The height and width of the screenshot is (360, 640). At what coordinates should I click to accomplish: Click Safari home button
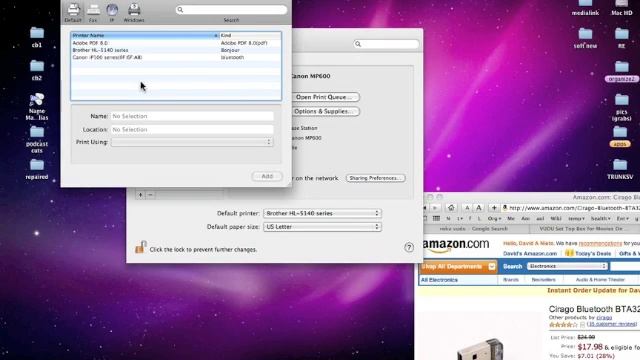451,208
